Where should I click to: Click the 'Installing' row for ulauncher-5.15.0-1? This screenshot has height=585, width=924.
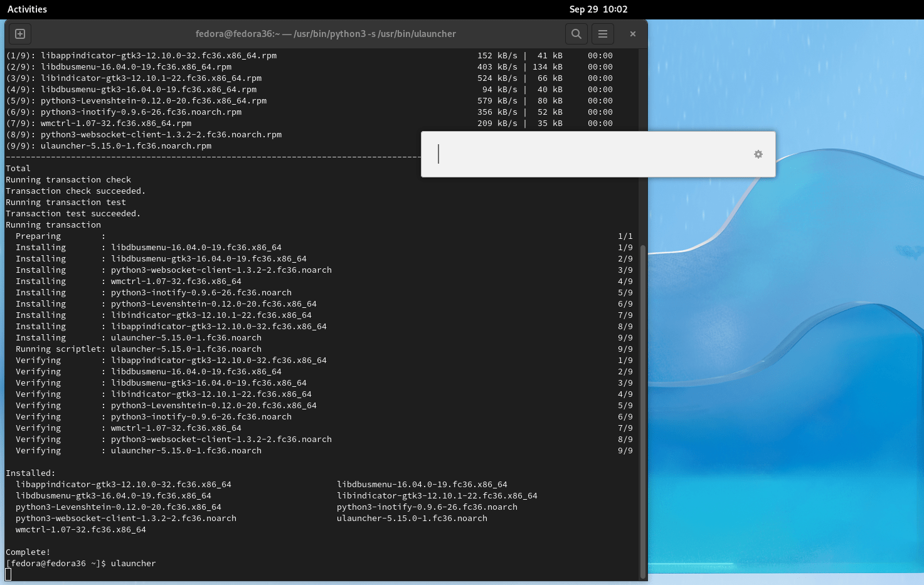324,338
